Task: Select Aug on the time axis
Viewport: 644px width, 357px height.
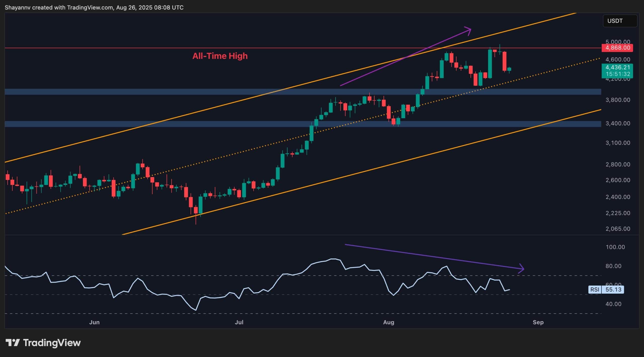Action: [x=389, y=322]
